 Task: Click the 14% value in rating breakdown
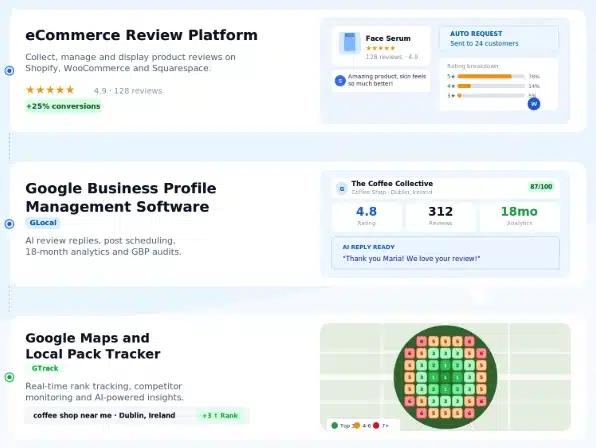(534, 86)
